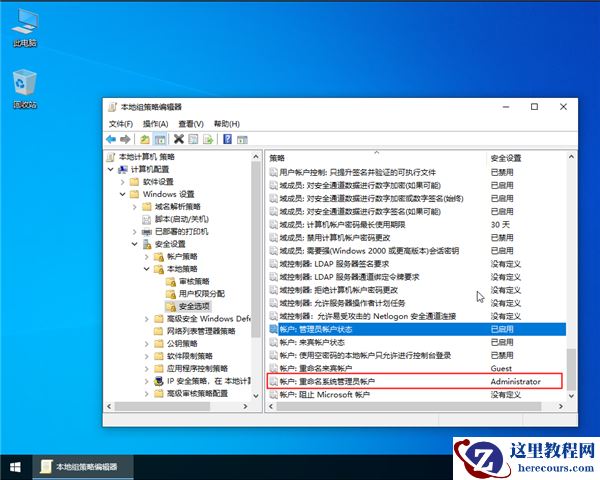Image resolution: width=600 pixels, height=480 pixels.
Task: Click the Administrator value cell
Action: [515, 381]
